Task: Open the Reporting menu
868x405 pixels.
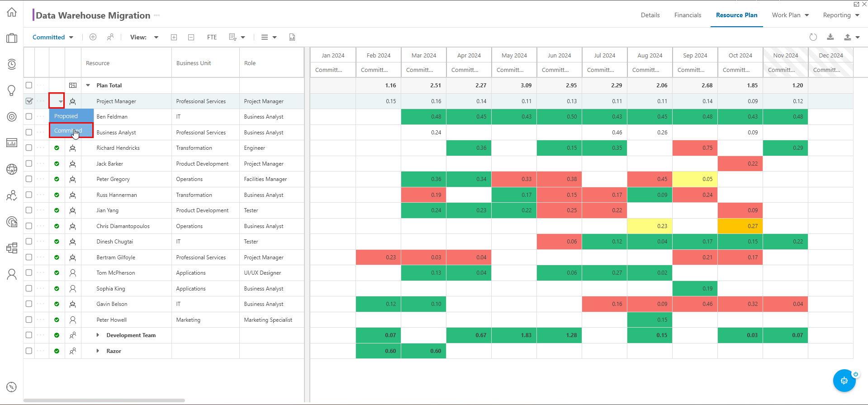Action: pyautogui.click(x=841, y=15)
